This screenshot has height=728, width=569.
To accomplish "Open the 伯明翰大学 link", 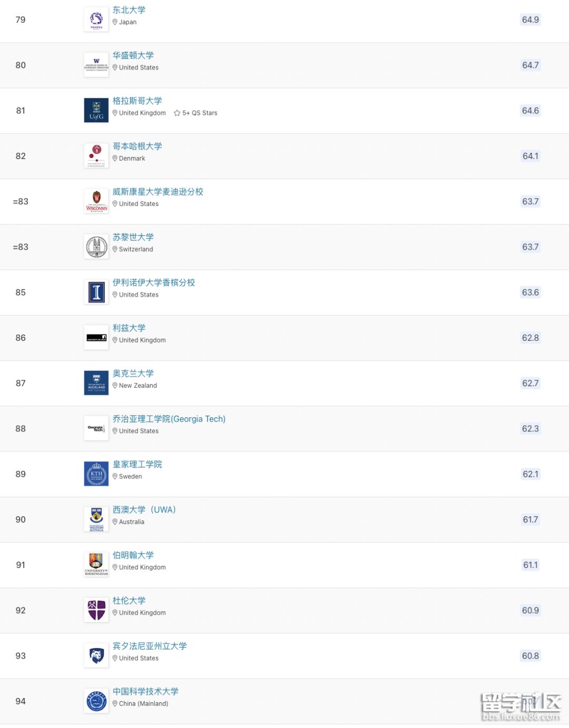I will [x=133, y=555].
